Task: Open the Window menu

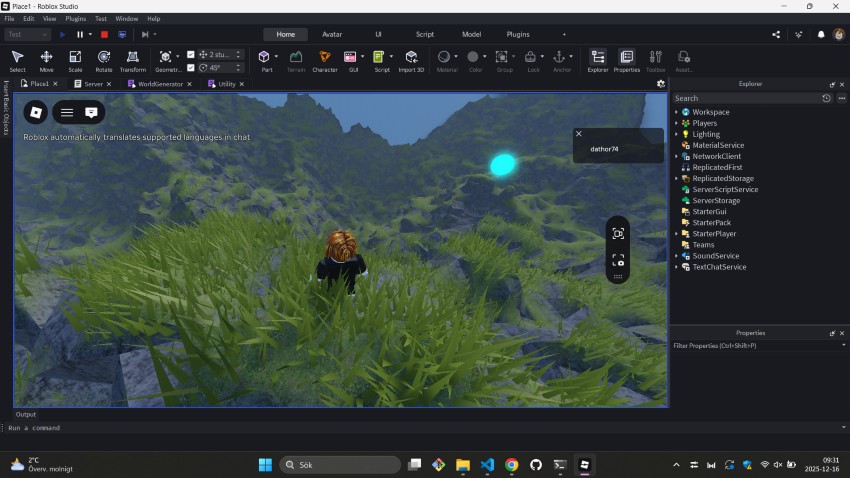Action: [126, 18]
